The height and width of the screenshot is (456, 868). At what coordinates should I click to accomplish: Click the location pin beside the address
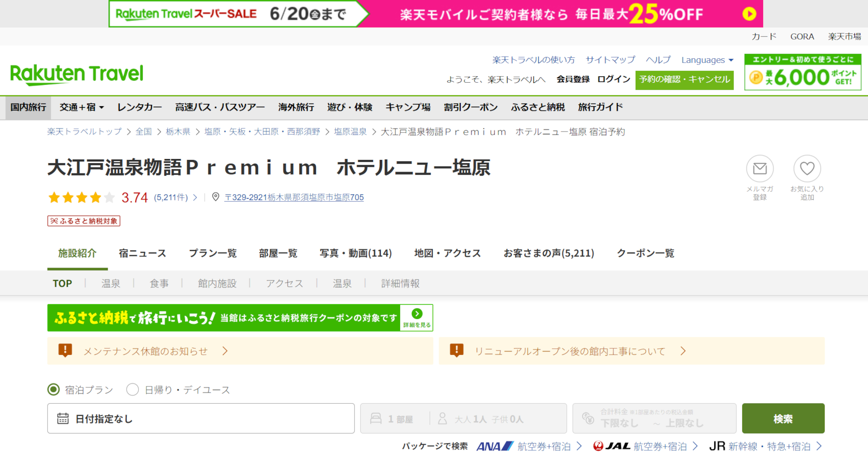(x=216, y=197)
